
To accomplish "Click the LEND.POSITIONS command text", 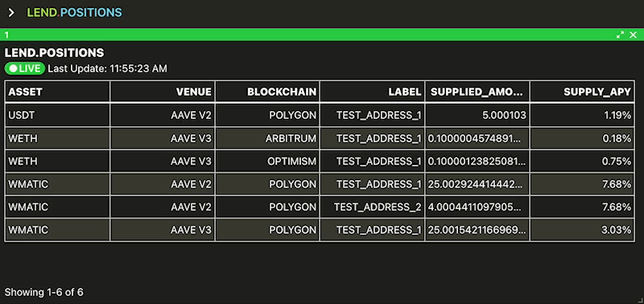I will pos(74,13).
